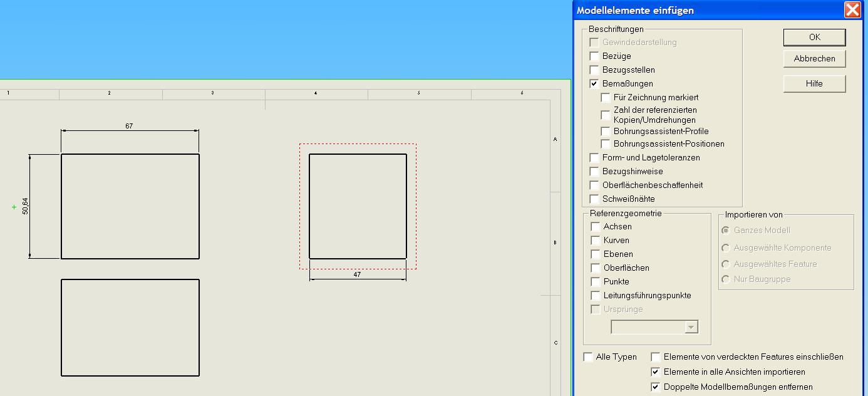Check Form- und Lagetoleranzen
This screenshot has height=396, width=868.
click(x=594, y=158)
